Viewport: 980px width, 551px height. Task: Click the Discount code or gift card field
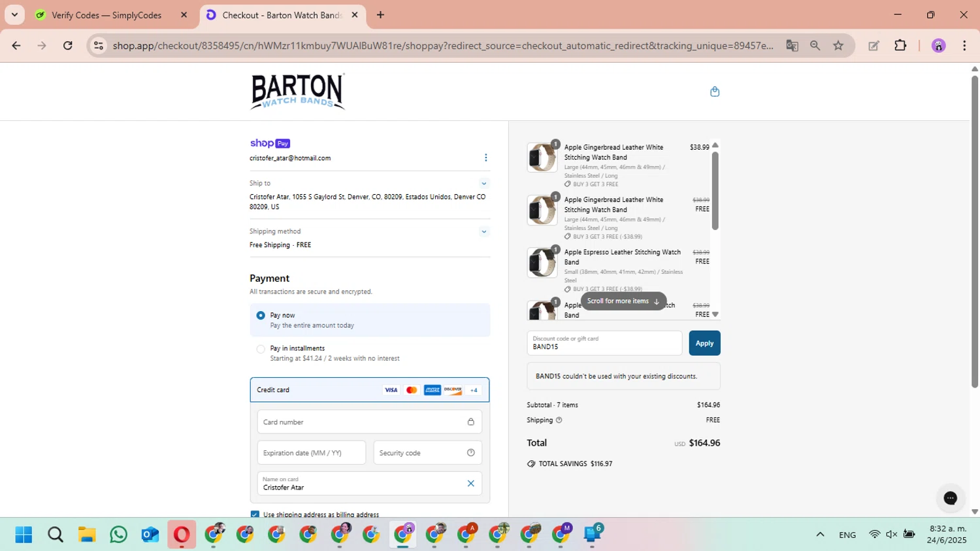[x=604, y=343]
